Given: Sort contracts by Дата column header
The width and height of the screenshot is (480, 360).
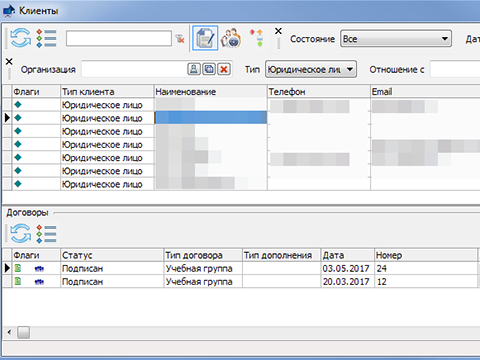Looking at the screenshot, I should click(347, 255).
